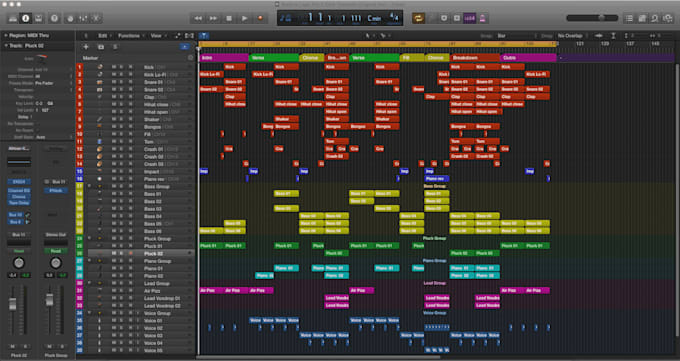Open Quick Help button
This screenshot has width=680, height=361.
click(54, 18)
